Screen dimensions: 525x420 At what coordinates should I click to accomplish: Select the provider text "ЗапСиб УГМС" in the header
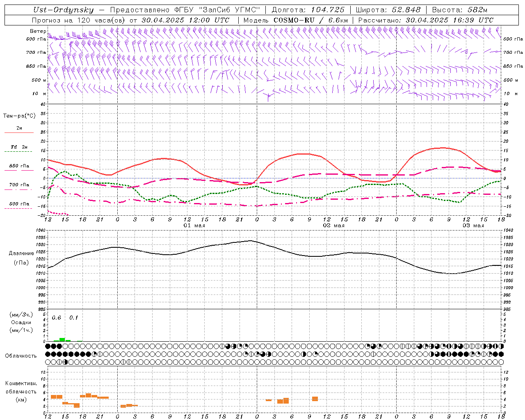click(229, 10)
